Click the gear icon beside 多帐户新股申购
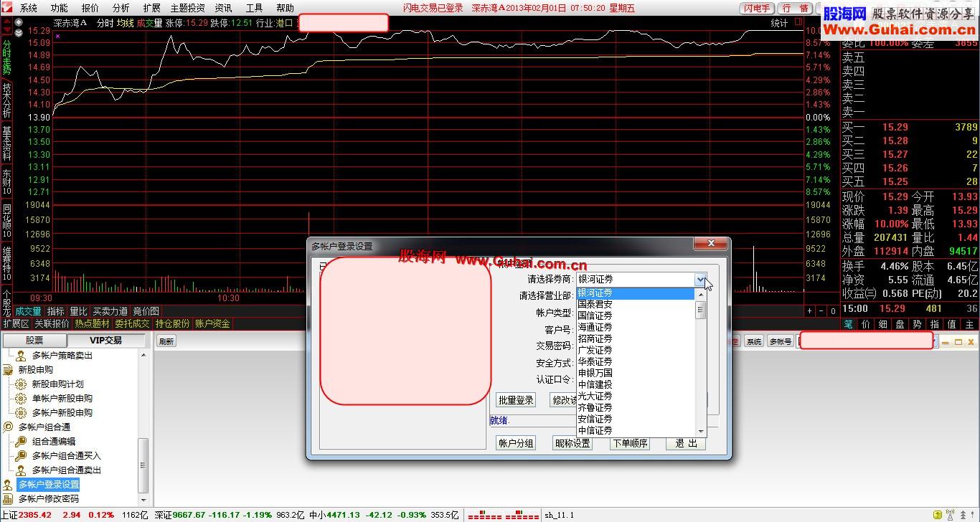Viewport: 980px width, 522px height. pos(21,413)
